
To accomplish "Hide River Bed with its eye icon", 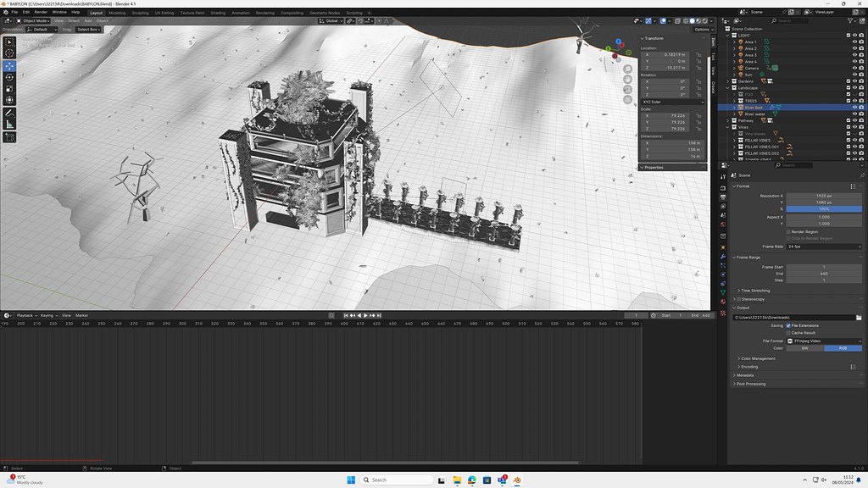I will click(x=854, y=108).
